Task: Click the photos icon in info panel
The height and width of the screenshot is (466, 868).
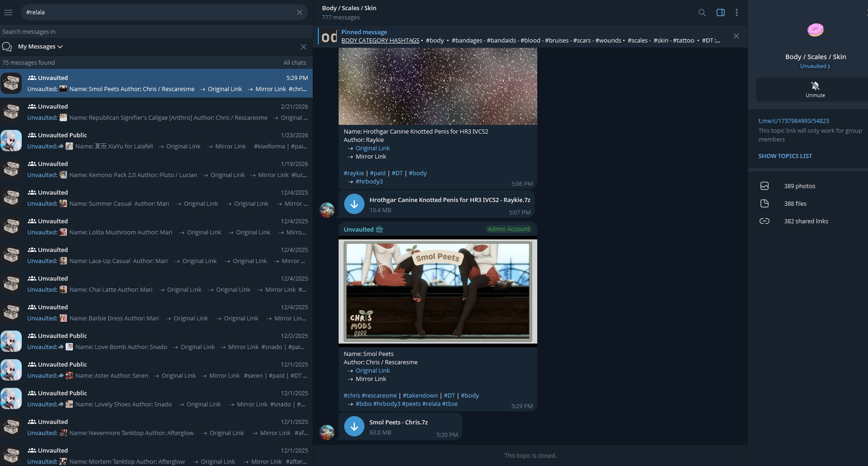Action: (x=765, y=186)
